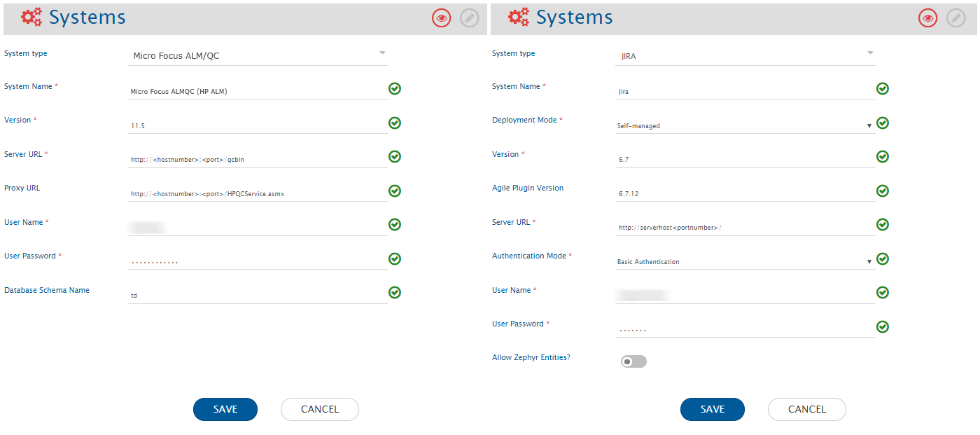Click the Proxy URL field with HPQCService.asmx
Image resolution: width=980 pixels, height=435 pixels.
(x=257, y=193)
